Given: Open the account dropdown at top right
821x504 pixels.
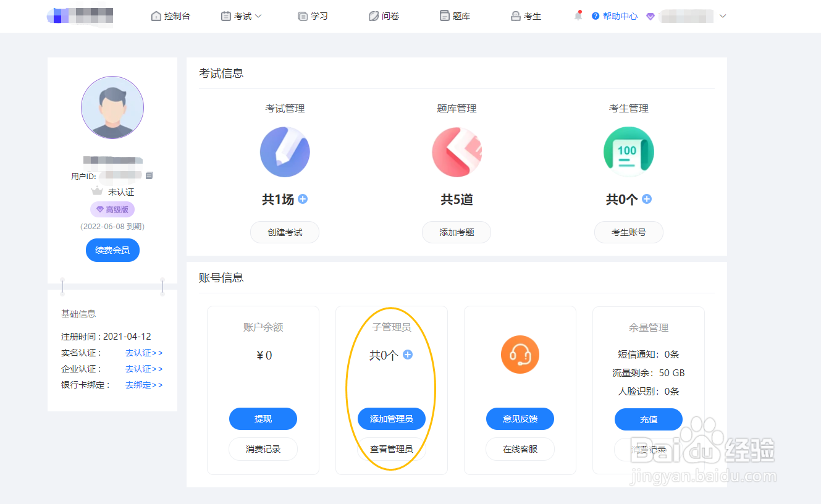Looking at the screenshot, I should pos(722,16).
